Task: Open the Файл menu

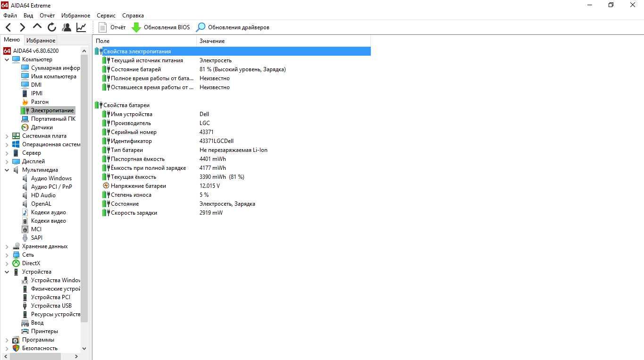Action: point(10,16)
